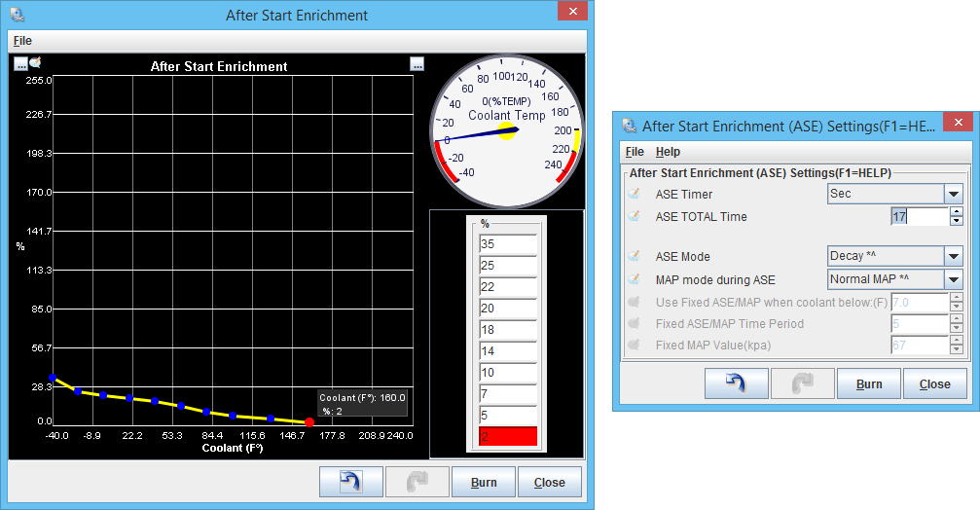This screenshot has height=510, width=980.
Task: Open the ASE Mode dropdown showing Decay
Action: coord(895,256)
